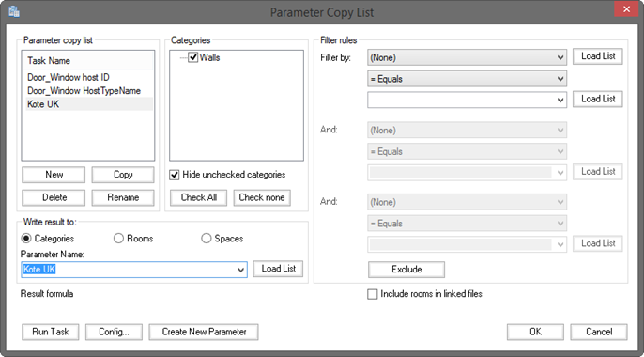Image resolution: width=644 pixels, height=357 pixels.
Task: Select the Walls tree item label
Action: click(x=209, y=57)
